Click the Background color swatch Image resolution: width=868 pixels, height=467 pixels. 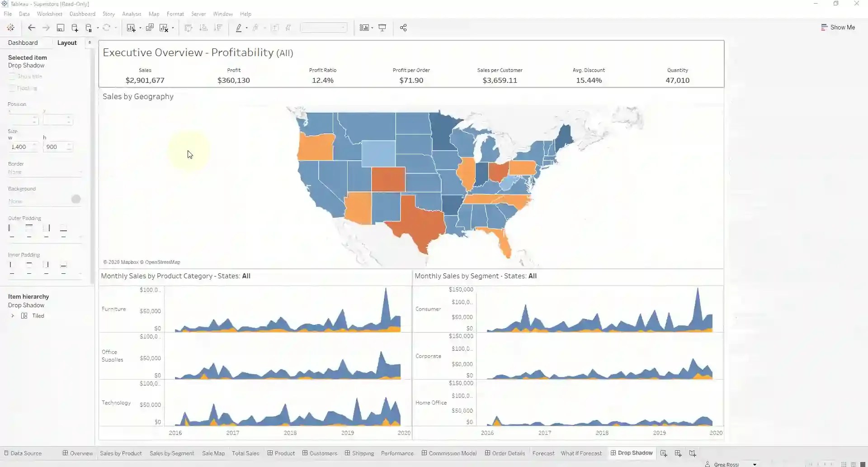click(x=75, y=199)
